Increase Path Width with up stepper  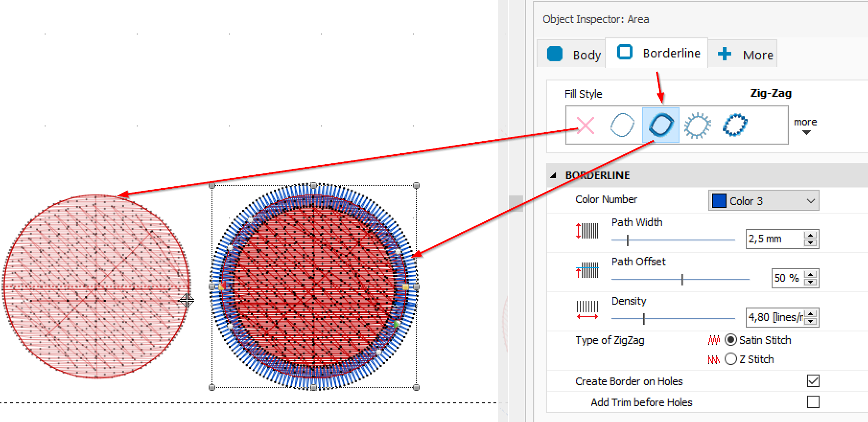tap(810, 235)
